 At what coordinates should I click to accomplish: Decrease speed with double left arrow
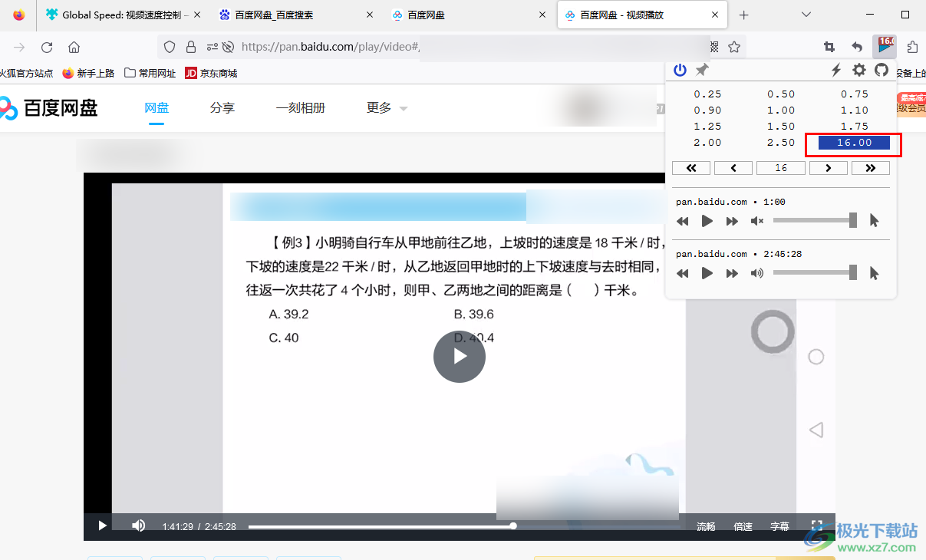tap(691, 168)
